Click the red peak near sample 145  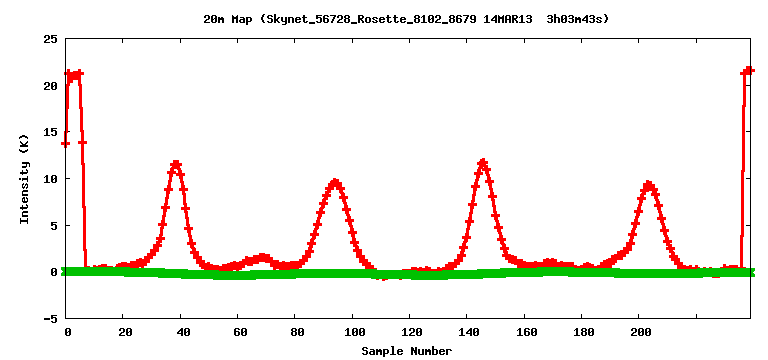[483, 162]
